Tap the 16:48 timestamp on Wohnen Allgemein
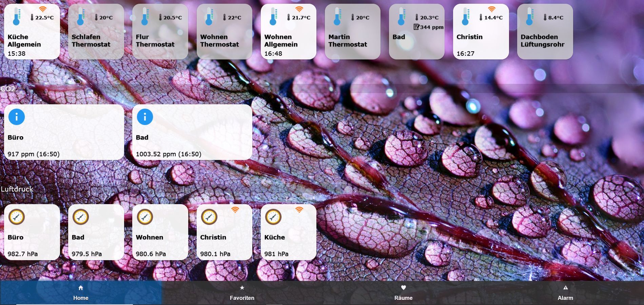 (273, 53)
